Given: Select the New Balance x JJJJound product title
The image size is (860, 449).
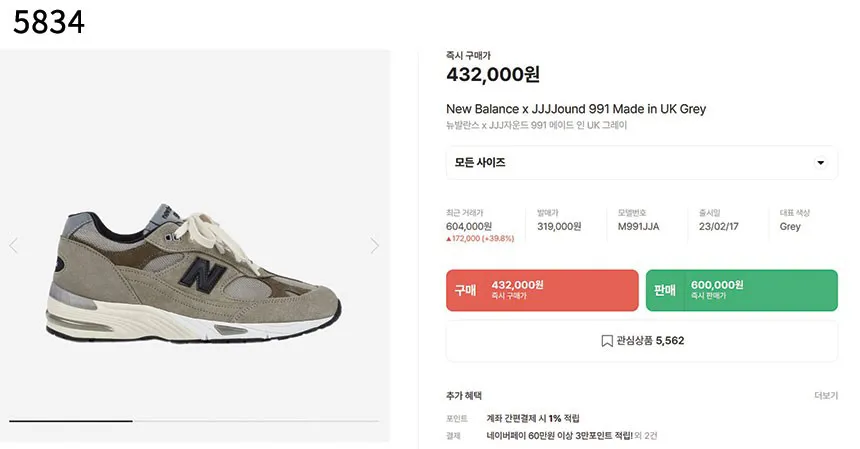Looking at the screenshot, I should (576, 109).
